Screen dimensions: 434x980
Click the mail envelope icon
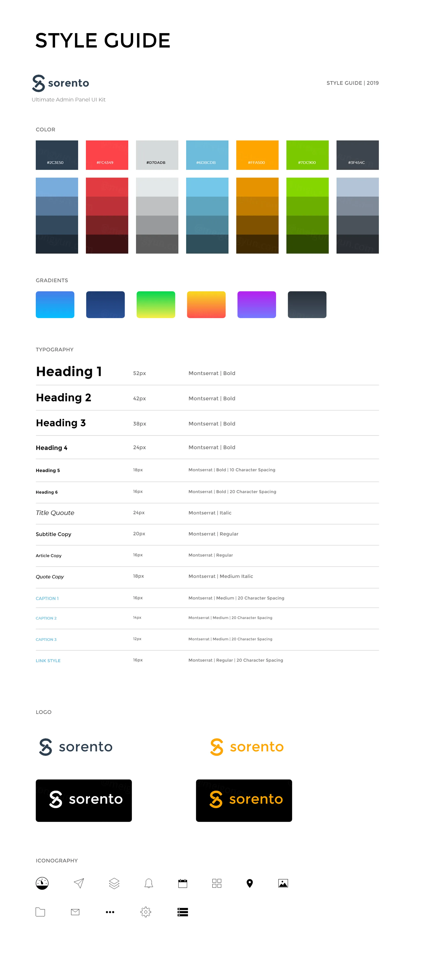click(75, 911)
